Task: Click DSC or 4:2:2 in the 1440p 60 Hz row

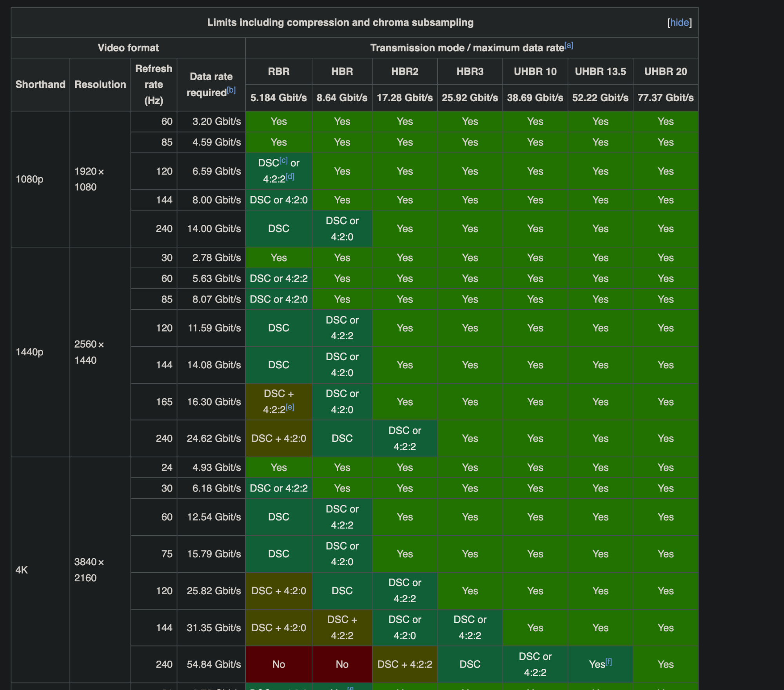Action: coord(279,279)
